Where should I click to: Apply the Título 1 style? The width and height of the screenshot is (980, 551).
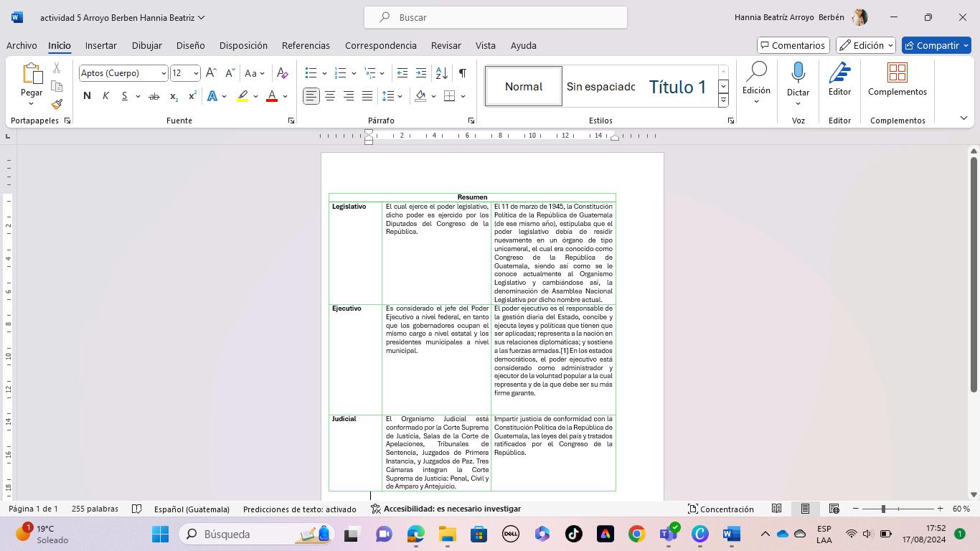678,86
